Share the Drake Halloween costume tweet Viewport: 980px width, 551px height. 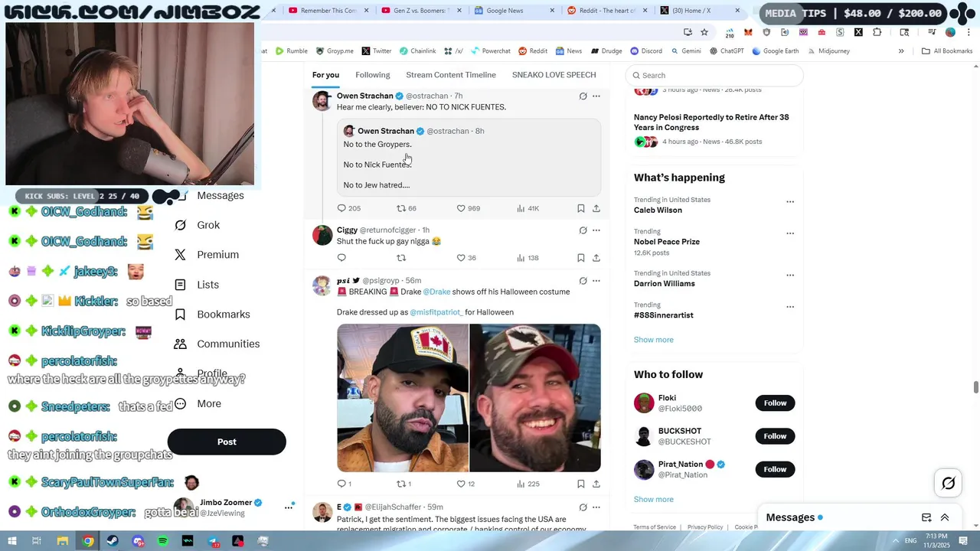click(596, 484)
